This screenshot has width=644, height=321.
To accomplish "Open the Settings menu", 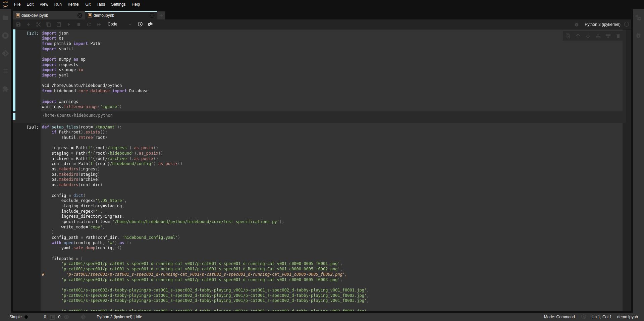I will click(118, 4).
